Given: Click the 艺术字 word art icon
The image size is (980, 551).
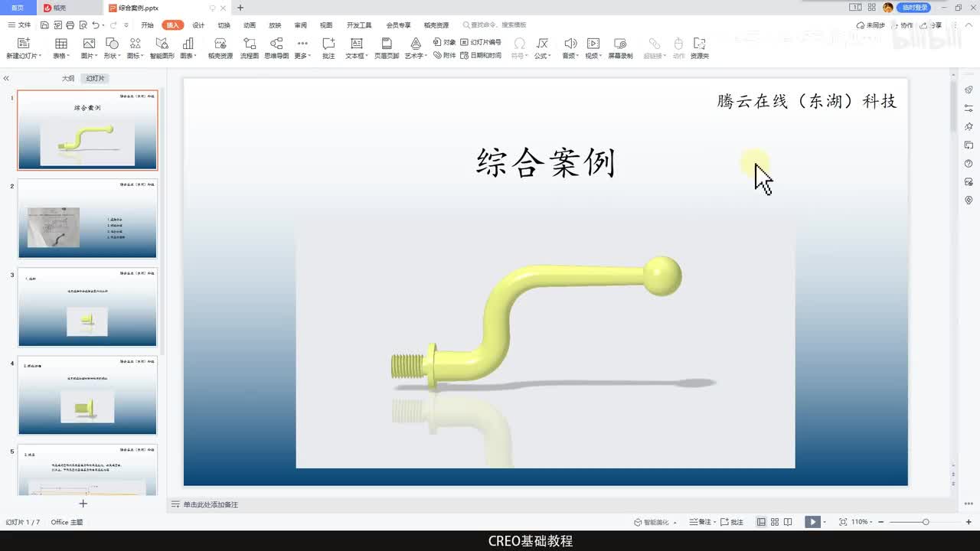Looking at the screenshot, I should tap(415, 43).
